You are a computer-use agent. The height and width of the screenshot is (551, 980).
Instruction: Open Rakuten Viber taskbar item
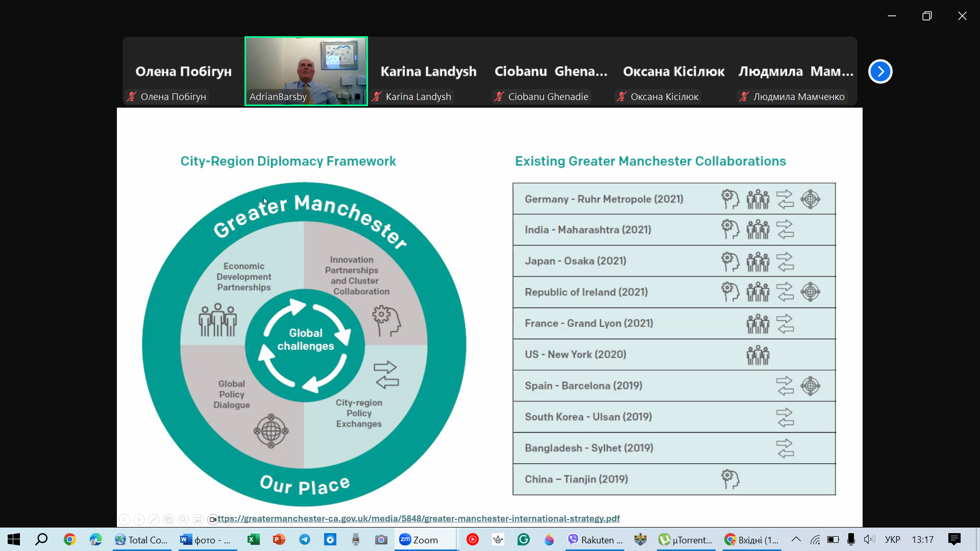point(595,540)
